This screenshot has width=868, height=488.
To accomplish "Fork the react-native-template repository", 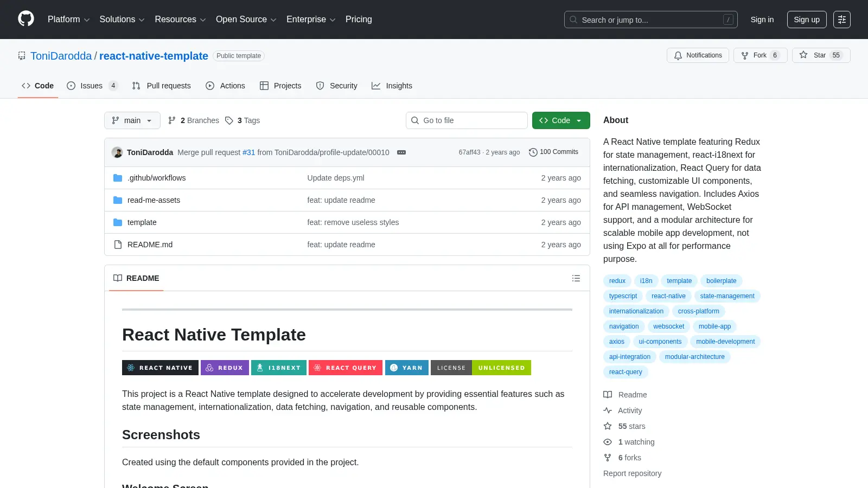I will click(x=760, y=55).
